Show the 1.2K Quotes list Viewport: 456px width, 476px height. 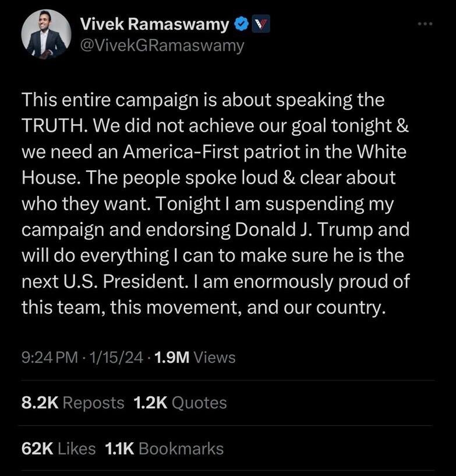[180, 402]
